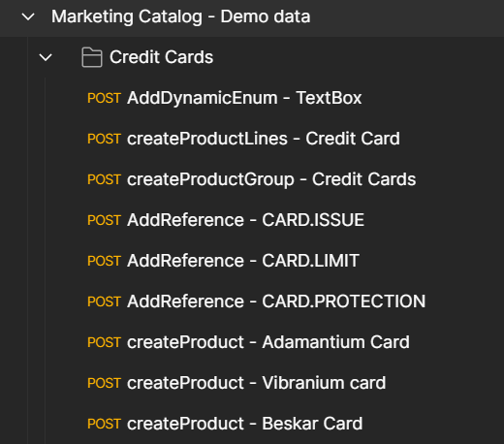Click POST badge beside CARD.LIMIT reference

(x=104, y=261)
